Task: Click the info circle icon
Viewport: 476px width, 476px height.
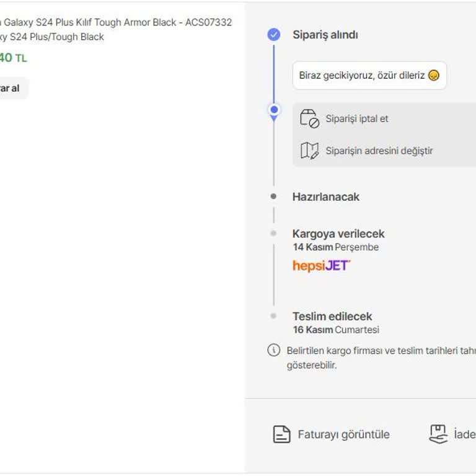Action: click(273, 350)
